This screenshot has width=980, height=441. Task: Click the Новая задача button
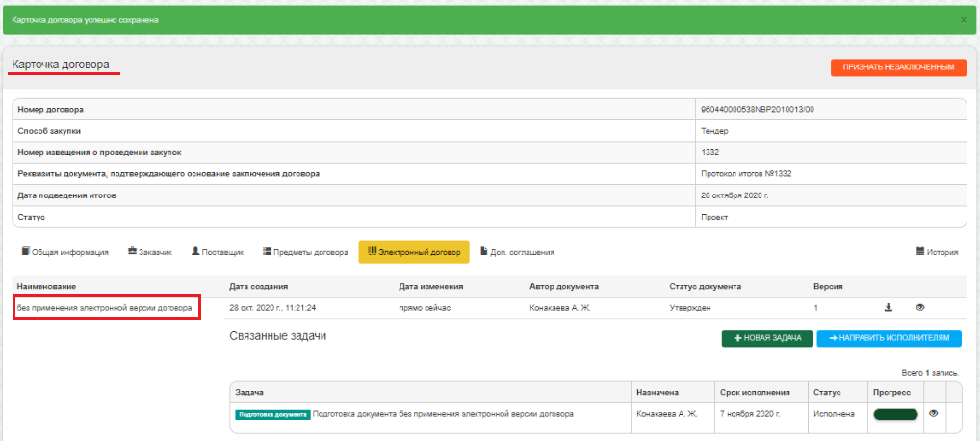click(766, 339)
